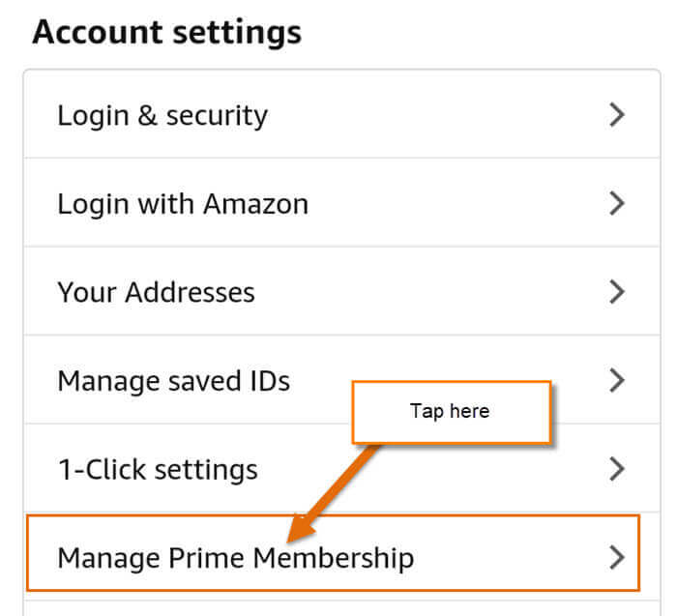Click the blank space between Your Addresses label and its chevron
This screenshot has height=616, width=677.
(431, 292)
